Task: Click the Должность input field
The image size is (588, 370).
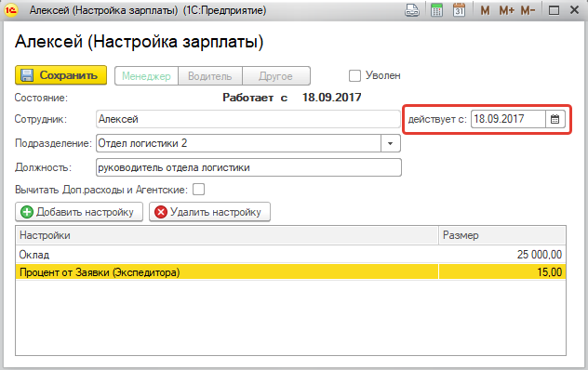Action: coord(248,167)
